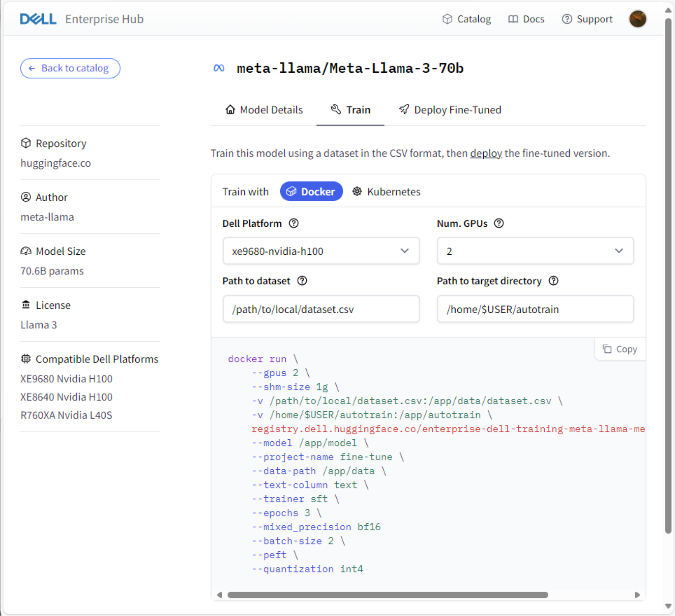Image resolution: width=675 pixels, height=616 pixels.
Task: Click the docker run code line
Action: (x=263, y=359)
